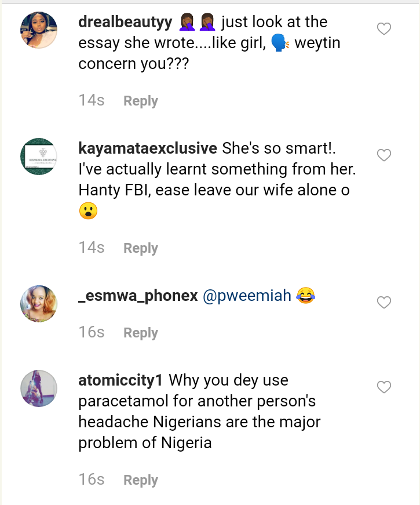
Task: Reply to atomiccity1's comment
Action: point(141,480)
